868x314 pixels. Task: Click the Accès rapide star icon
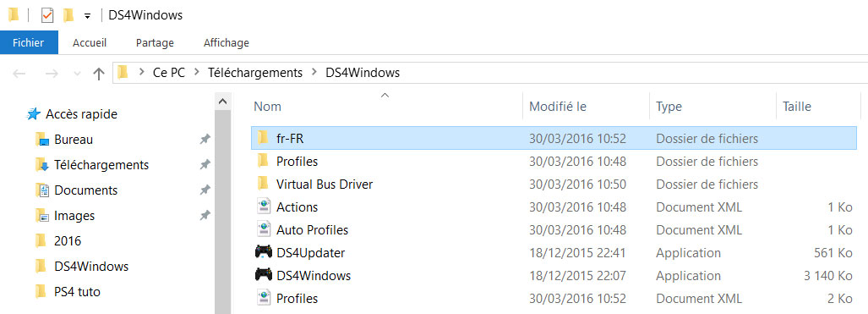(34, 114)
